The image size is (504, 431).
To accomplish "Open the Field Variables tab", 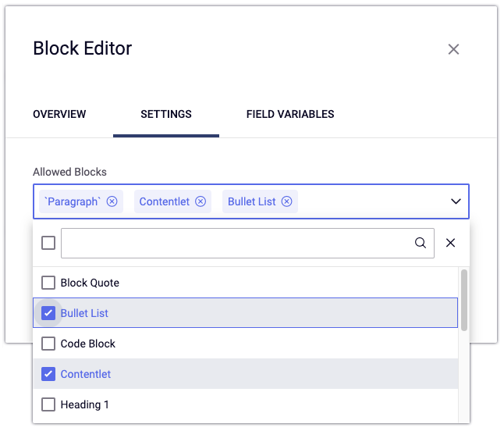I will click(x=290, y=114).
